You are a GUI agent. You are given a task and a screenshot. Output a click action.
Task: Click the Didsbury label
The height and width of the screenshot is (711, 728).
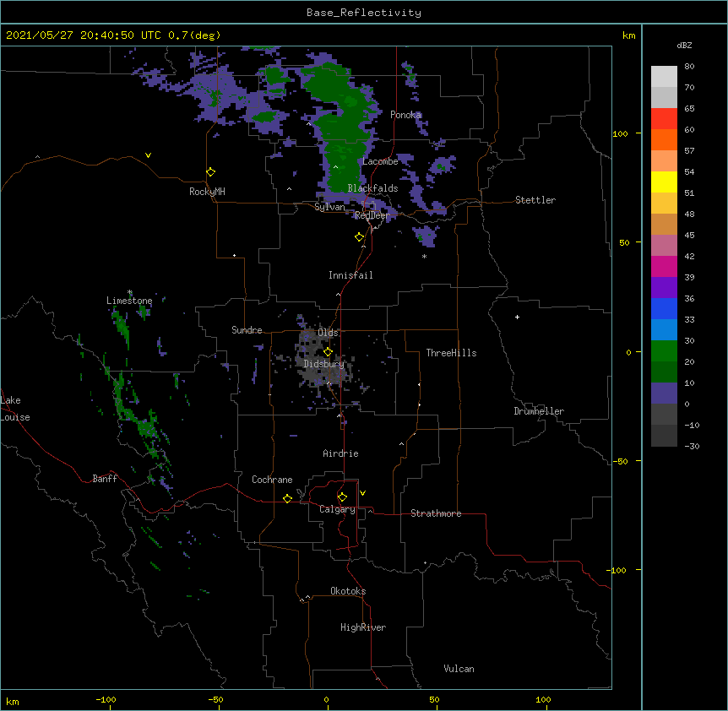tap(323, 364)
